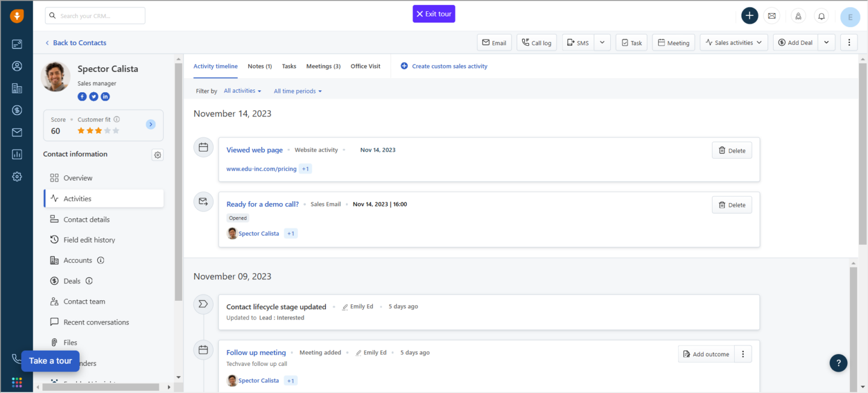The height and width of the screenshot is (393, 868).
Task: Open the contact's LinkedIn profile icon
Action: (105, 97)
